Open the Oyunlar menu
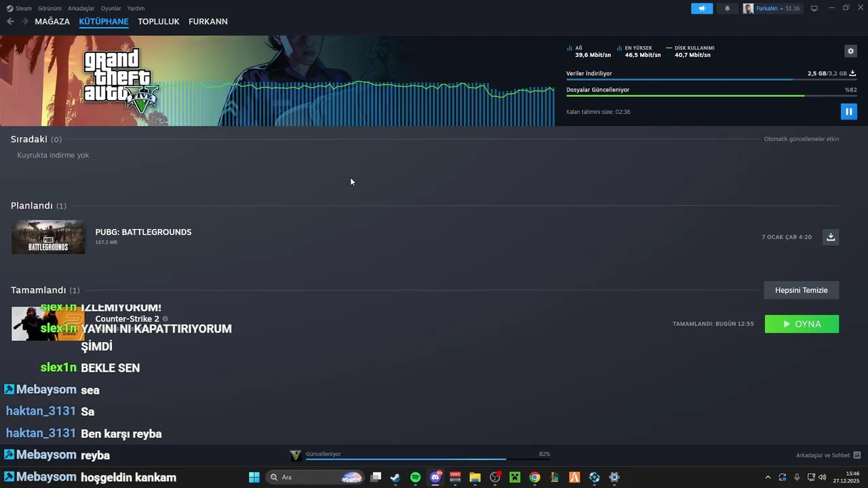 (x=111, y=8)
